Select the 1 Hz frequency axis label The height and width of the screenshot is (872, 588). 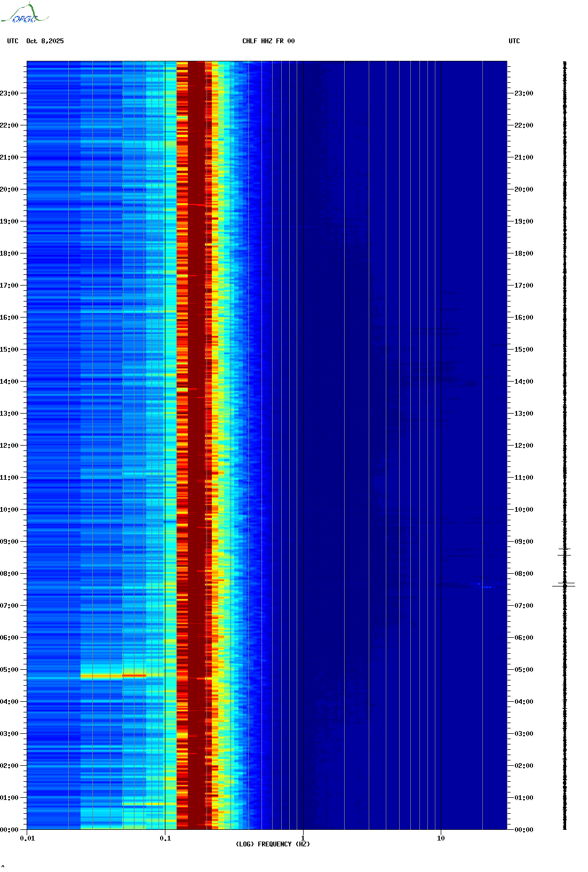point(303,838)
